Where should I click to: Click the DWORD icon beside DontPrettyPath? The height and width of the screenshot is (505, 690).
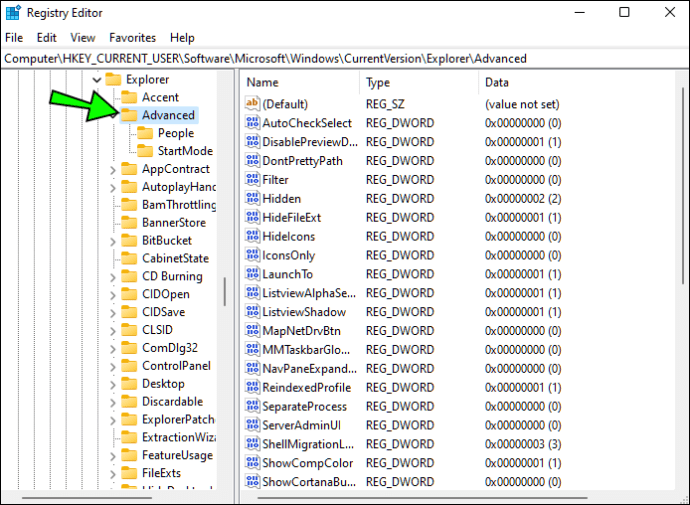[252, 161]
